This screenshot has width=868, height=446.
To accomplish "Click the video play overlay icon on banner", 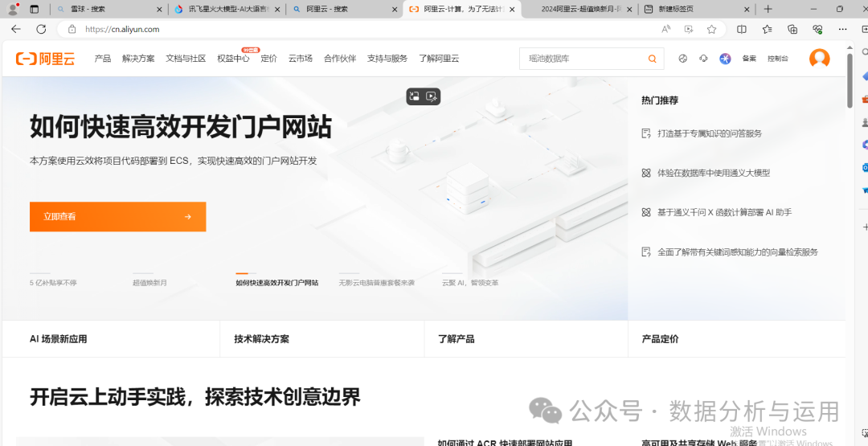I will tap(432, 96).
